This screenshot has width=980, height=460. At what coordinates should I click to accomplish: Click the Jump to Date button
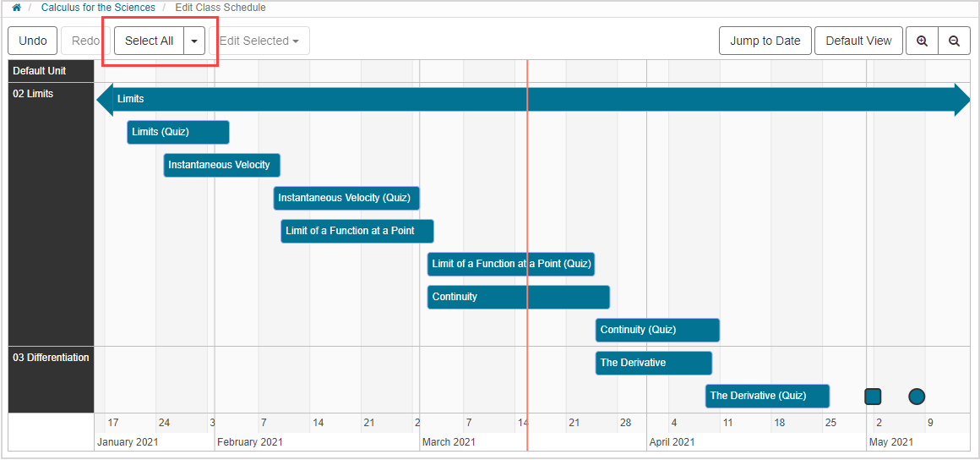pos(765,41)
